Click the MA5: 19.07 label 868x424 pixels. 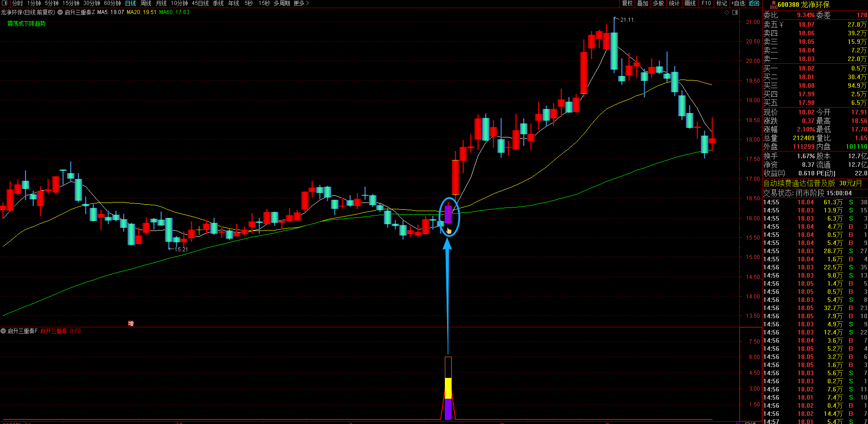click(x=110, y=12)
